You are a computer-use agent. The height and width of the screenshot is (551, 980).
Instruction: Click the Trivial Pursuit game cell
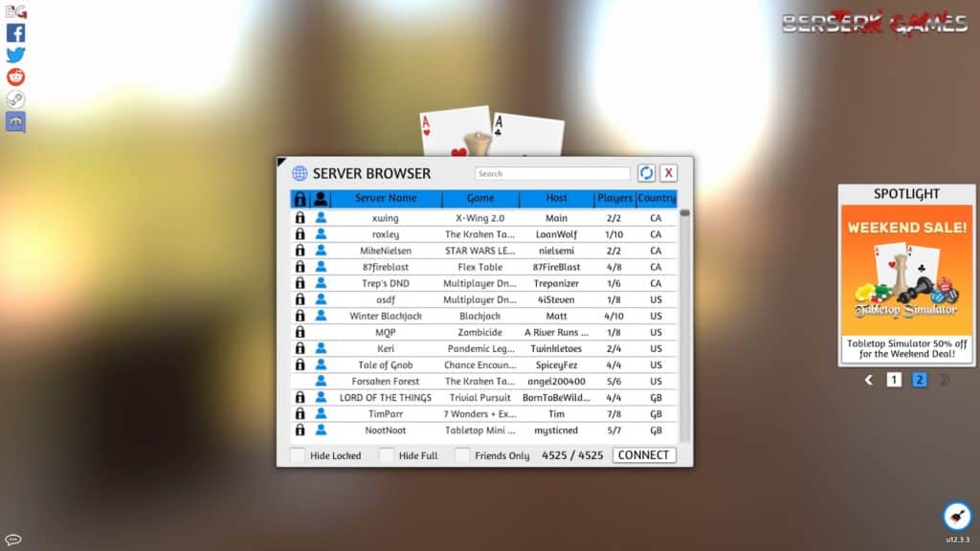[480, 398]
